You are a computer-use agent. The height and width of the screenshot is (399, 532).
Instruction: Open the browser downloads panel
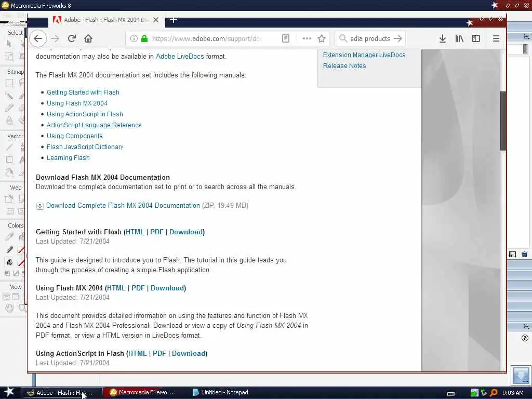pos(443,38)
